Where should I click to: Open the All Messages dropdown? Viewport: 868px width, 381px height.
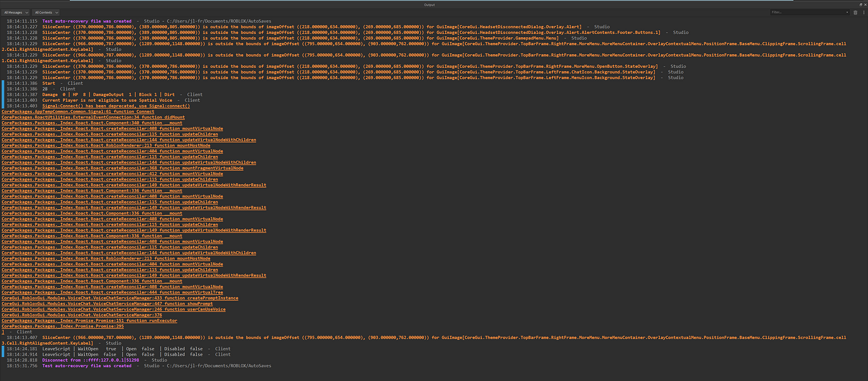tap(16, 13)
